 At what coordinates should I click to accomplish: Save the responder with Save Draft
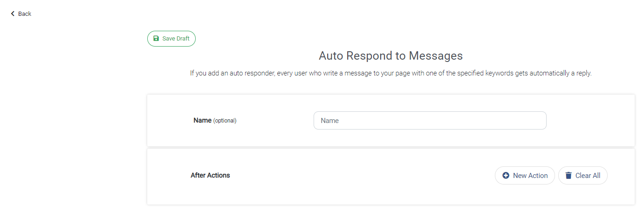click(171, 39)
